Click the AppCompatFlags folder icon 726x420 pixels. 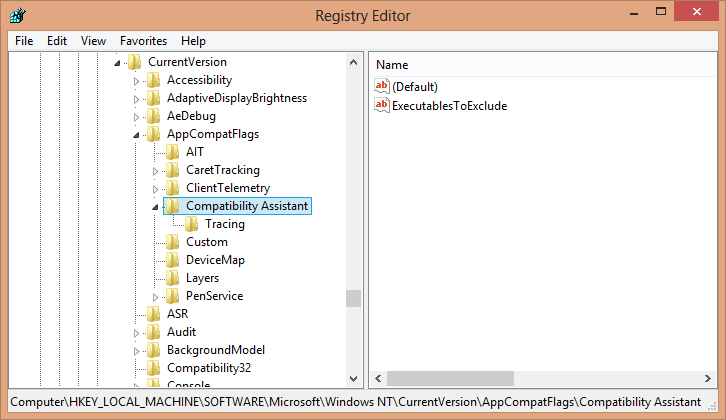(153, 134)
